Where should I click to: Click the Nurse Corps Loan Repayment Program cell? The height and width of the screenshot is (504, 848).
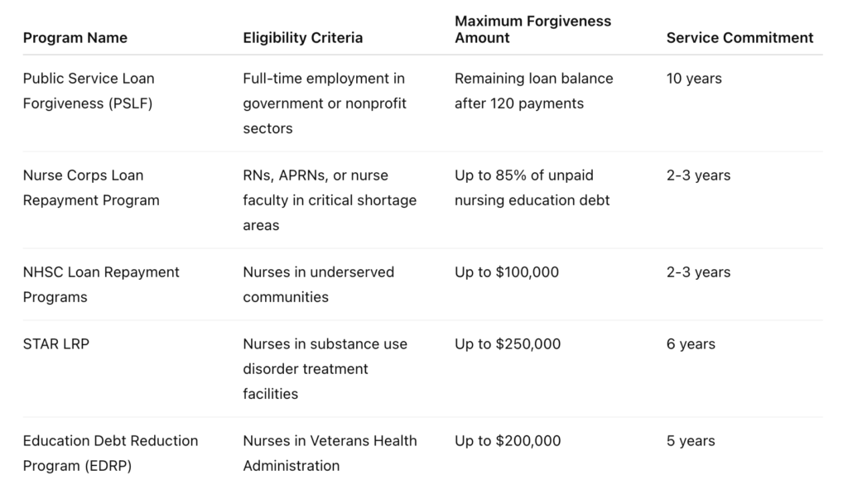[x=91, y=188]
